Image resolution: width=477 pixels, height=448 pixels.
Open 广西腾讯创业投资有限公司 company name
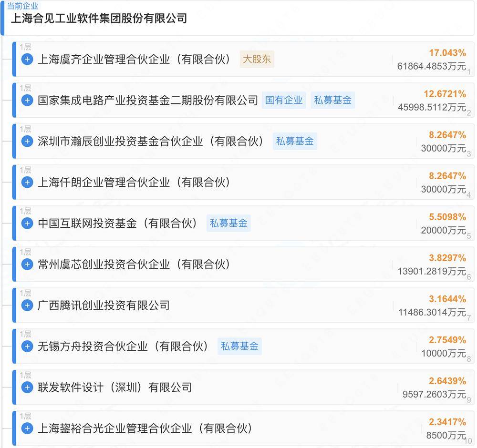coord(104,305)
